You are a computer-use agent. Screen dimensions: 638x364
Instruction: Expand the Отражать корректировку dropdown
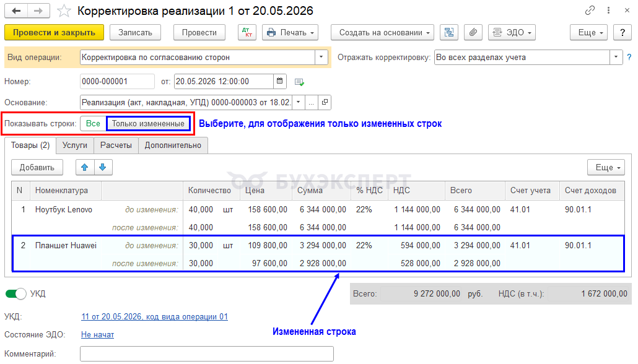point(616,58)
